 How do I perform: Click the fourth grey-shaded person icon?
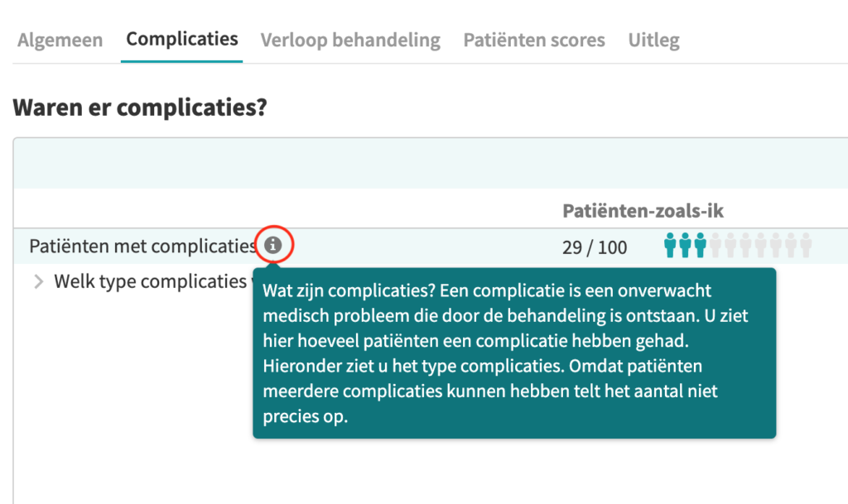(x=760, y=245)
